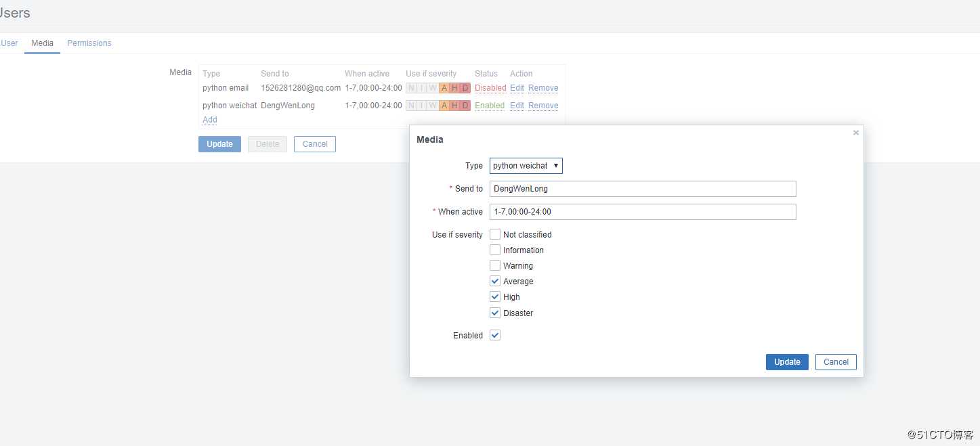
Task: Close the Media dialog with the X
Action: (x=856, y=133)
